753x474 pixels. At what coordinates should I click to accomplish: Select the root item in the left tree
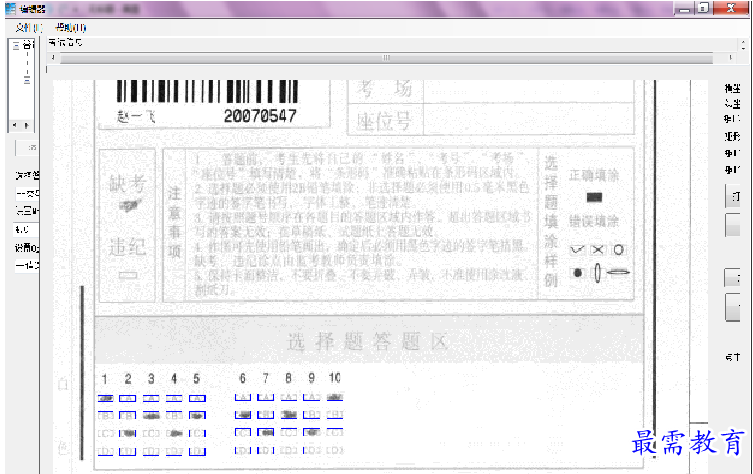coord(28,45)
